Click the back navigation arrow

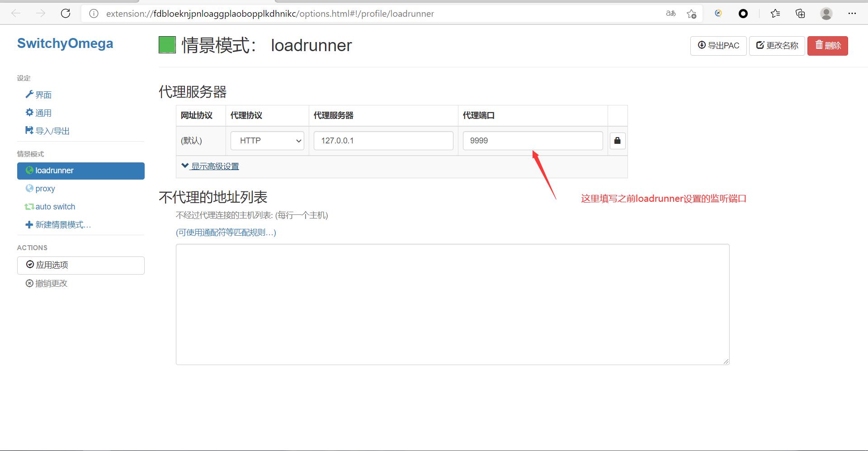[16, 14]
